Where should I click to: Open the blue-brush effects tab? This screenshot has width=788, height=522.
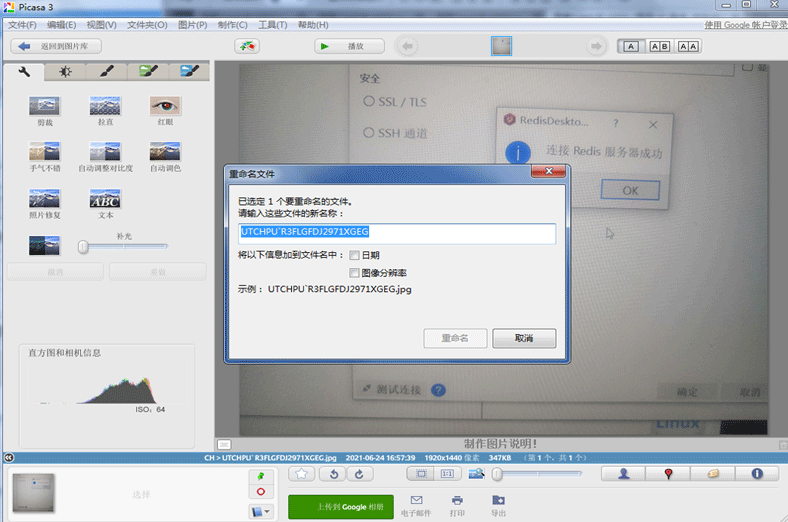189,72
